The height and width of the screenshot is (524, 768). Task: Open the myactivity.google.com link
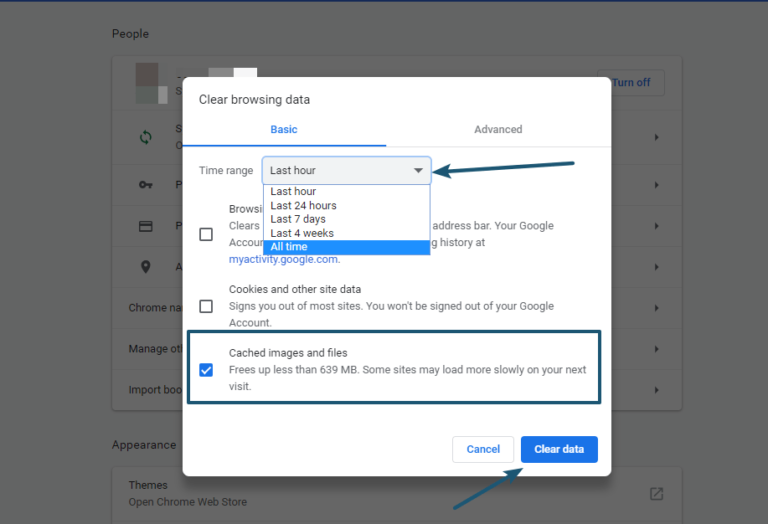[x=284, y=260]
